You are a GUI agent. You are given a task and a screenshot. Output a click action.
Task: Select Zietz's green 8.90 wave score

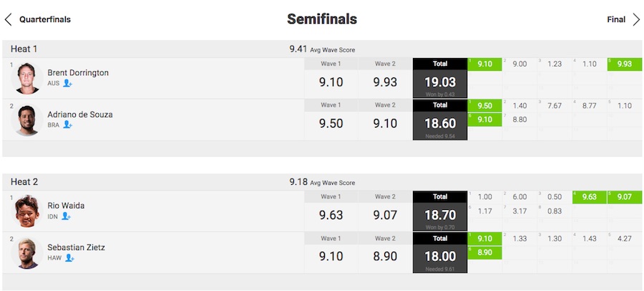[x=485, y=252]
